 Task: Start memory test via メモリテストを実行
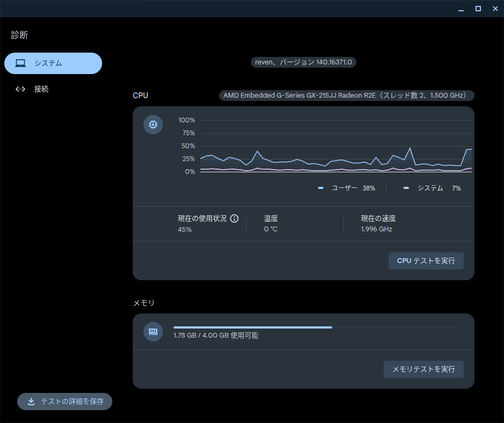click(423, 369)
